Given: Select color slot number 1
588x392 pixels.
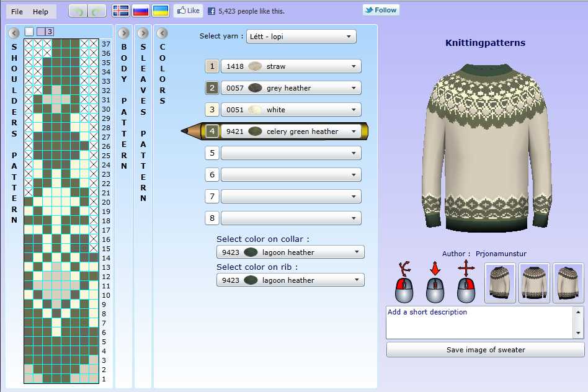Looking at the screenshot, I should point(212,66).
